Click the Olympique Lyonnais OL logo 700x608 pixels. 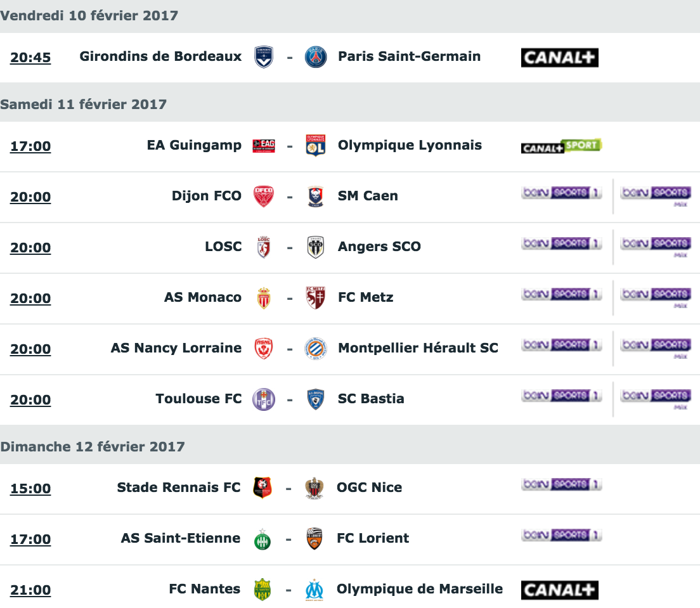[316, 146]
